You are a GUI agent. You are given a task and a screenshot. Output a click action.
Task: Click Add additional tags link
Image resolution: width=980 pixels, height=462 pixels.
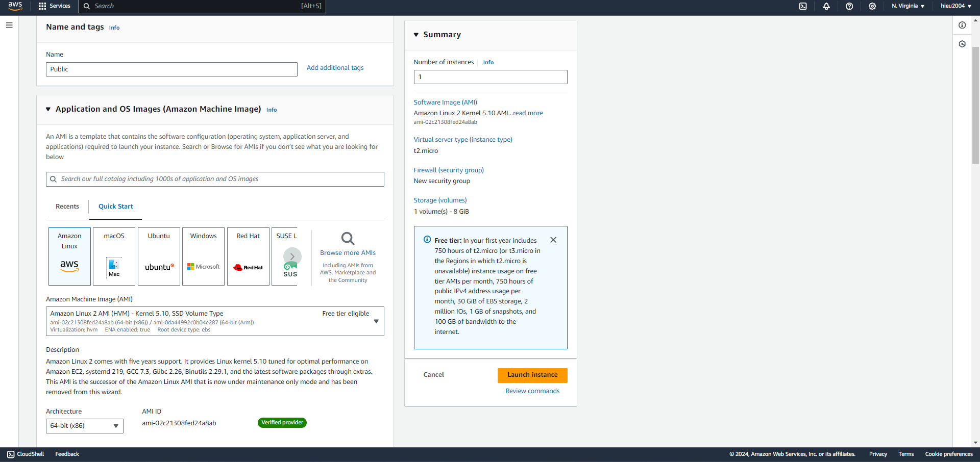point(335,68)
